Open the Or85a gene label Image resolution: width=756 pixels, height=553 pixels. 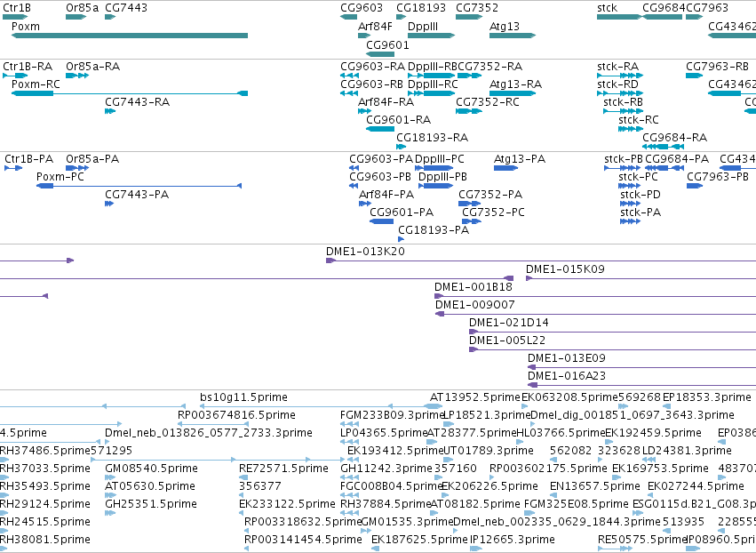pos(82,8)
